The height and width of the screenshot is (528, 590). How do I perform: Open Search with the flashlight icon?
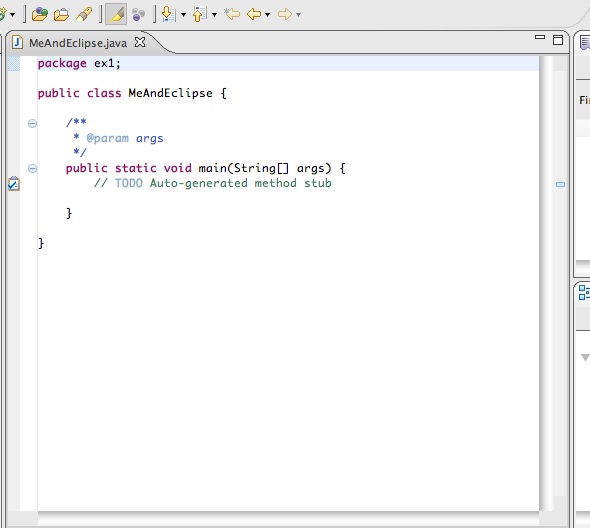click(84, 14)
